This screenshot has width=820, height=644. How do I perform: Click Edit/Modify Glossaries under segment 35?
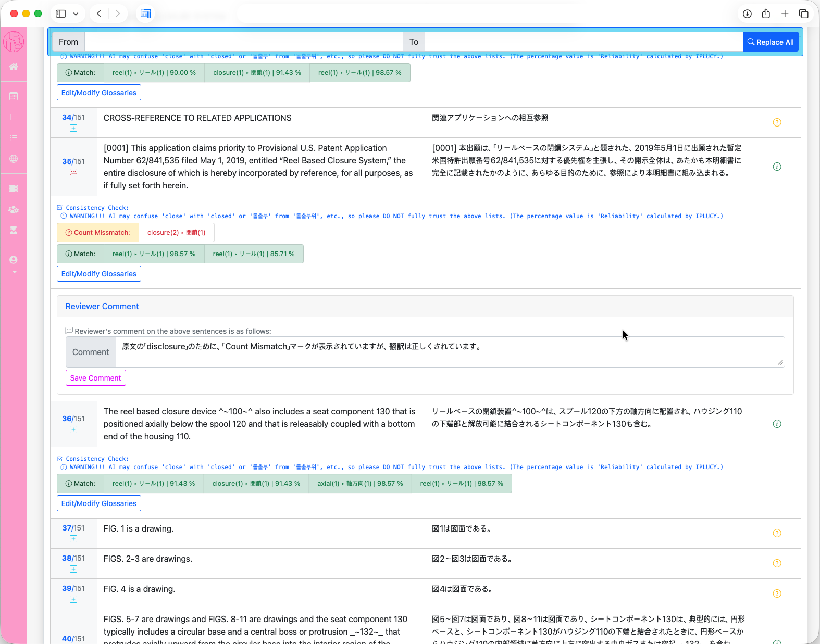[x=99, y=274]
